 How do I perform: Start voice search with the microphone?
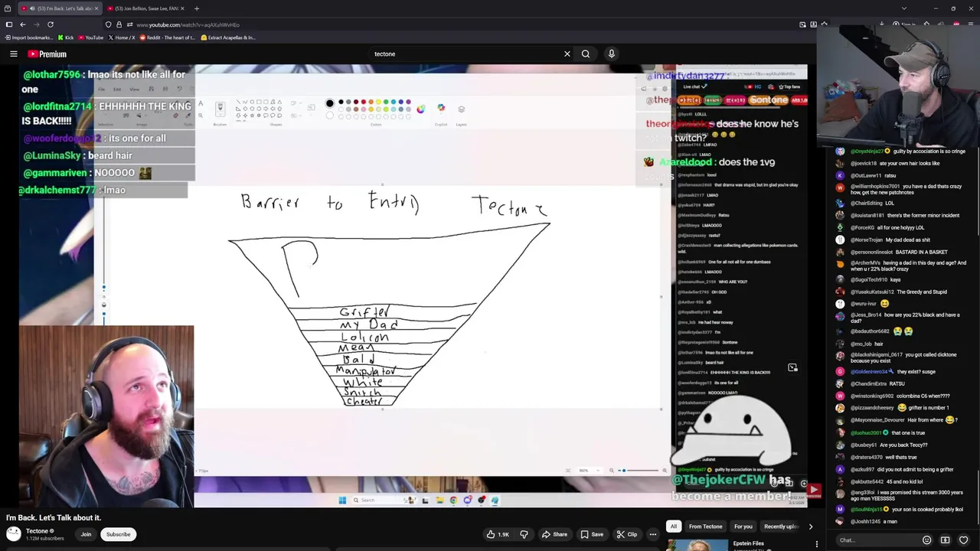[611, 54]
